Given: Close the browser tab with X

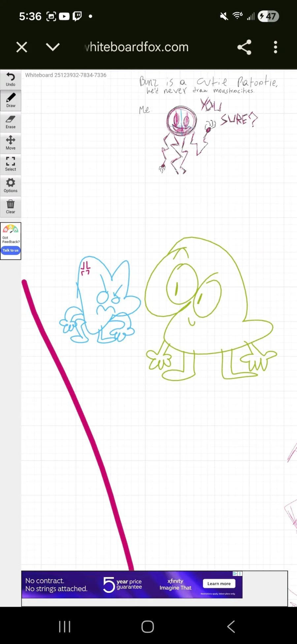Looking at the screenshot, I should point(22,47).
